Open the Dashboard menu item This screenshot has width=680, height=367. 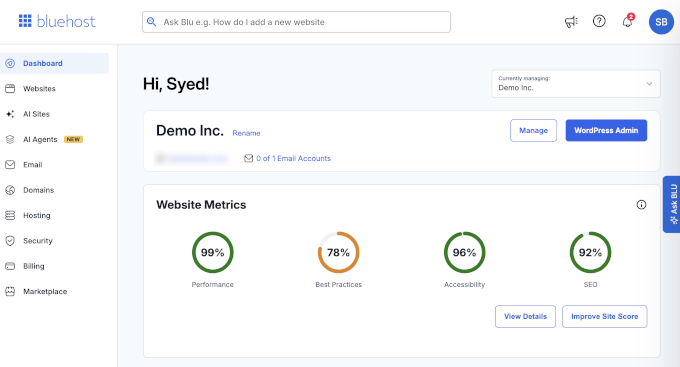[x=54, y=63]
